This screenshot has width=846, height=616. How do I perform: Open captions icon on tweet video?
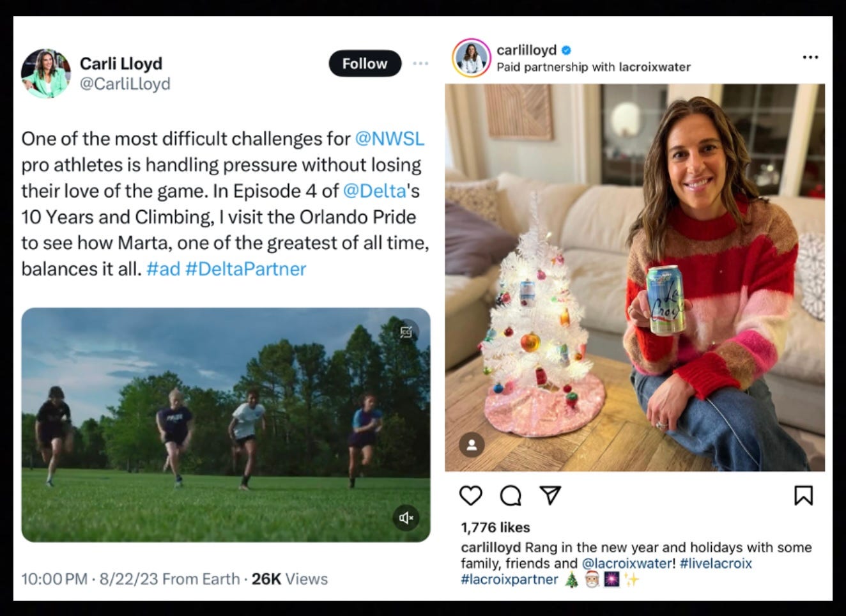[x=406, y=332]
